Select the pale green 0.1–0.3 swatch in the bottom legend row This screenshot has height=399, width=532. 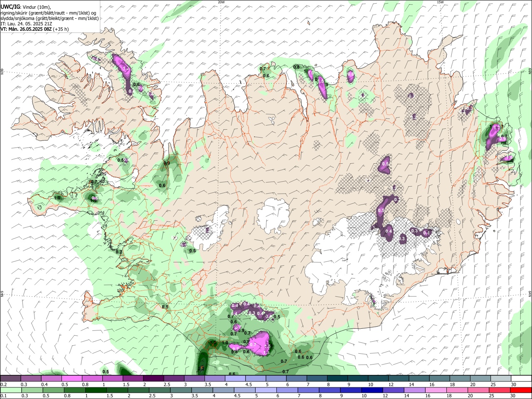click(11, 390)
